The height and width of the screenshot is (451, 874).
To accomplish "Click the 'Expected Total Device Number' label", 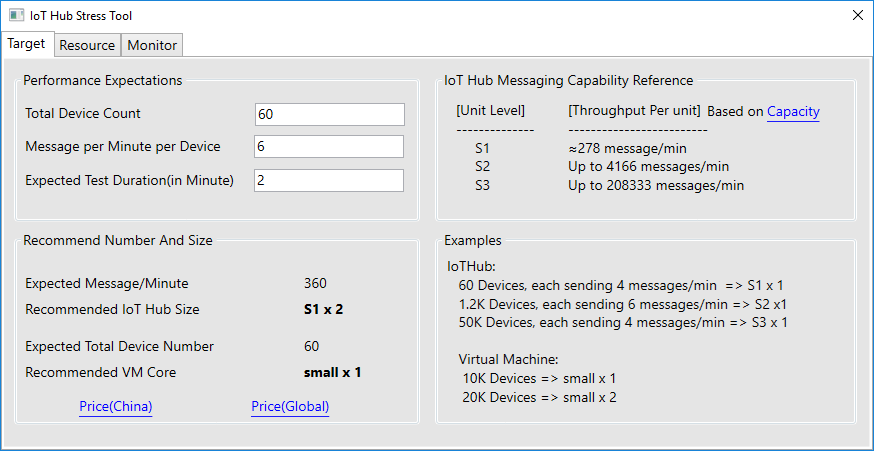I will click(119, 346).
